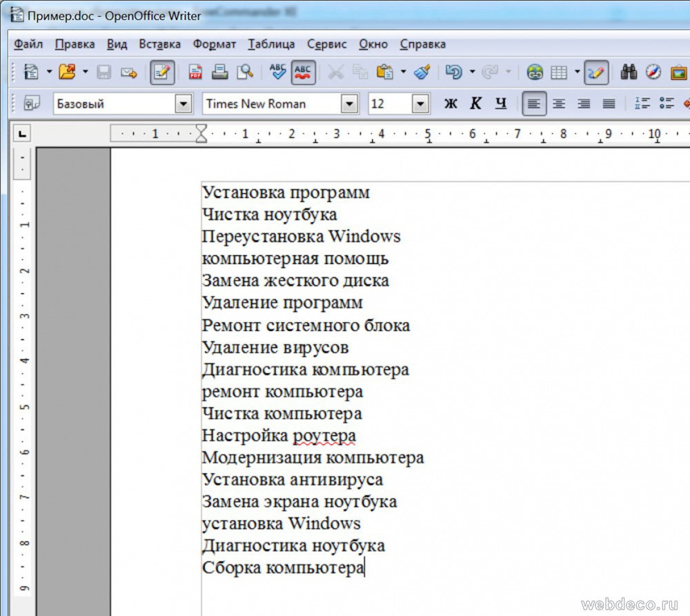
Task: Open Find & Replace binoculars icon
Action: tap(629, 72)
